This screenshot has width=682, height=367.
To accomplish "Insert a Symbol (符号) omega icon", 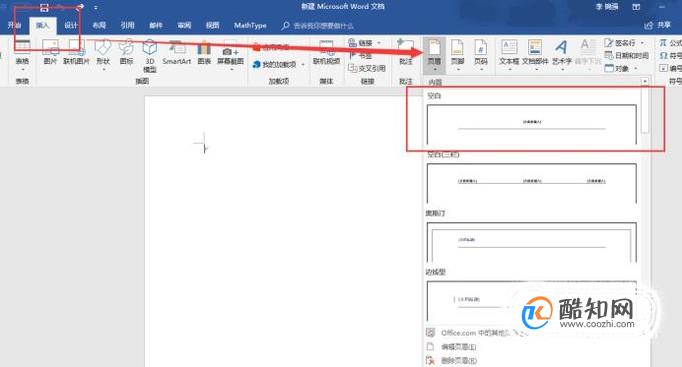I will click(664, 56).
